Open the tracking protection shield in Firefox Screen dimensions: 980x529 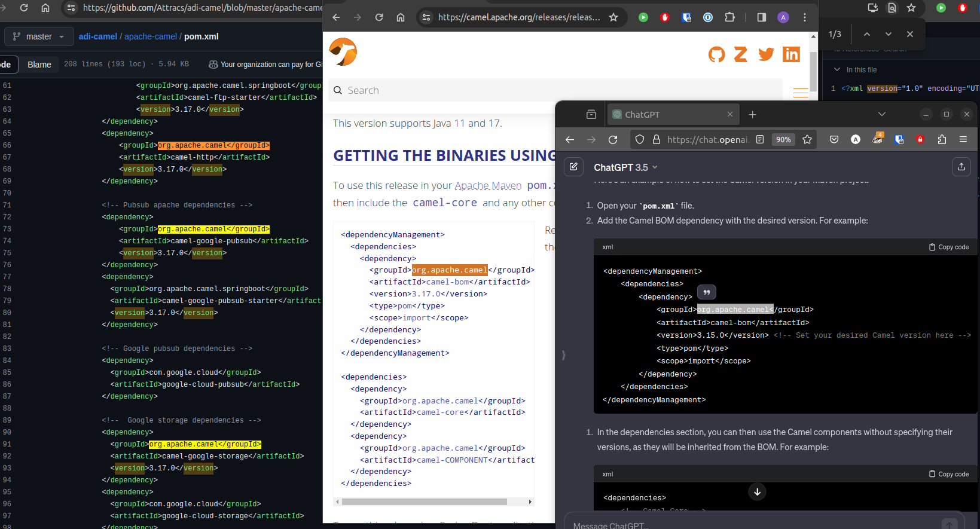click(640, 139)
